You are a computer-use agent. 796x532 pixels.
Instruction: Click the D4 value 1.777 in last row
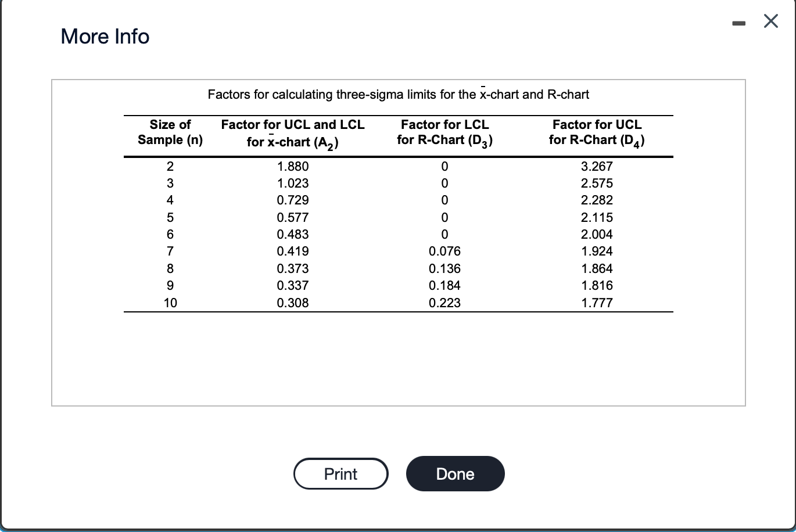[x=596, y=303]
